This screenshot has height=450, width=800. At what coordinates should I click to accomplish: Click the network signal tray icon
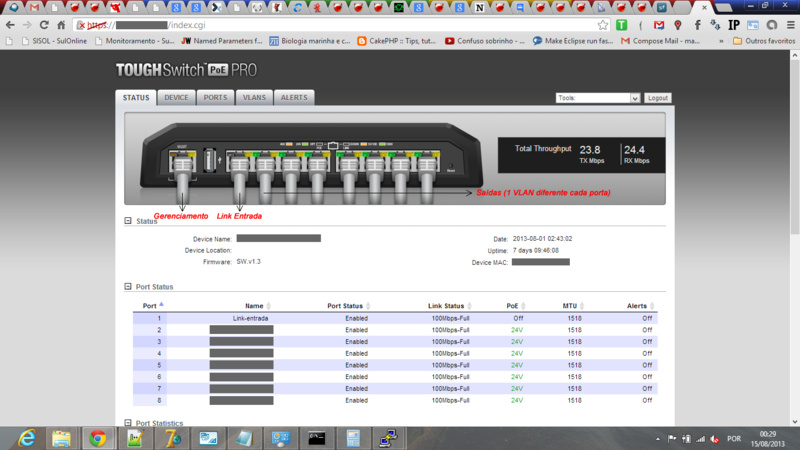(x=701, y=439)
